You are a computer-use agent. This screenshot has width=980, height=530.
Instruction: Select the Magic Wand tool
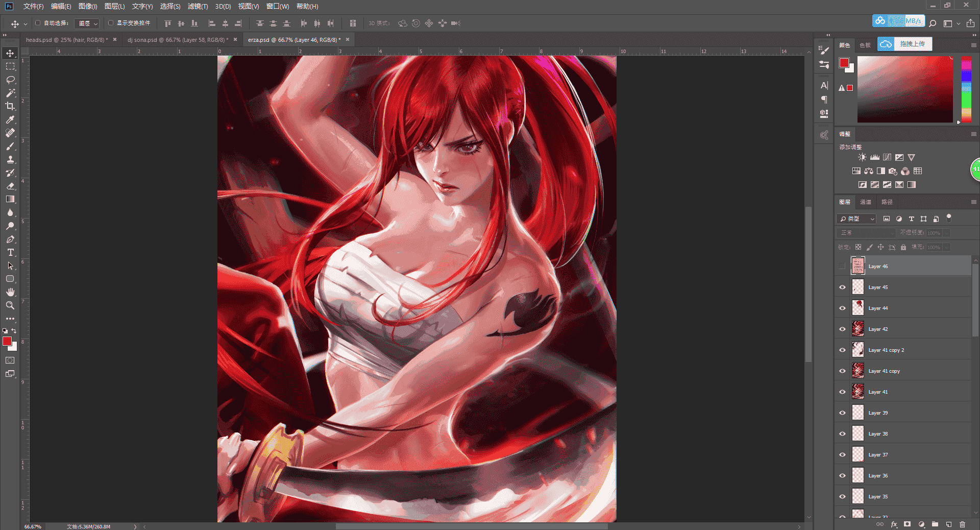[10, 93]
